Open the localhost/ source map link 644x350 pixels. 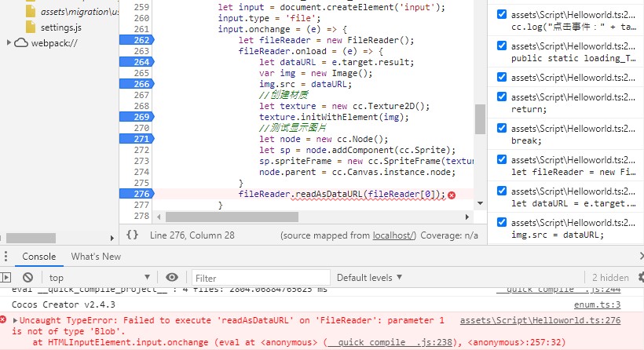[x=394, y=235]
